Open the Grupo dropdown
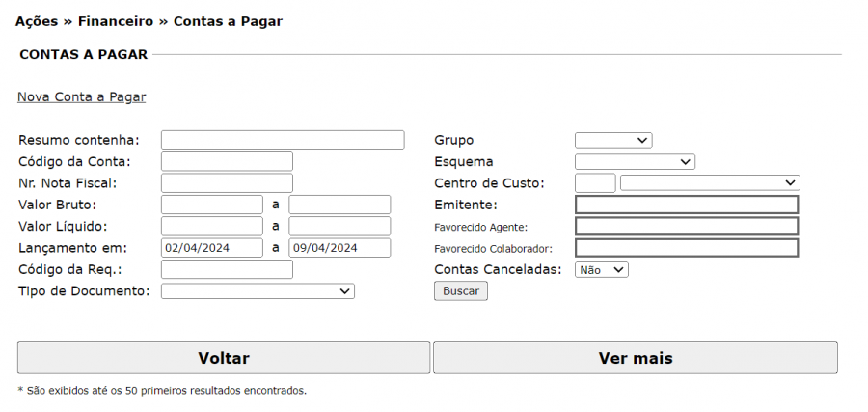 point(613,141)
